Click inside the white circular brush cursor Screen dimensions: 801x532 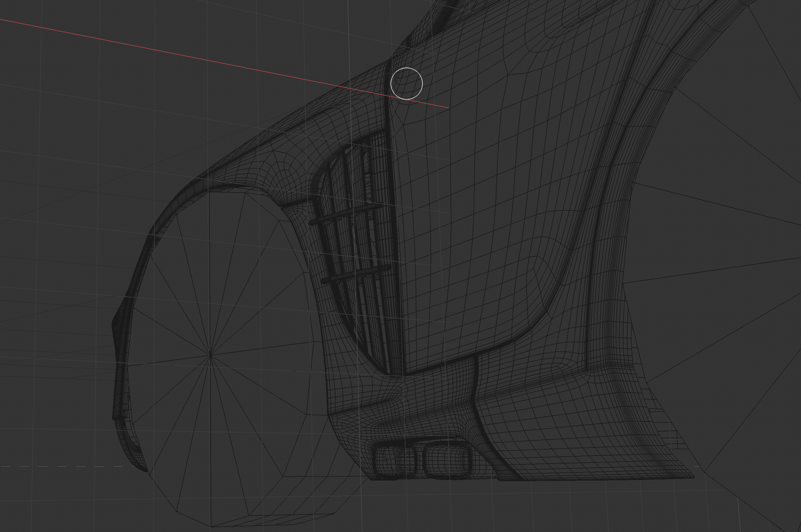(407, 84)
